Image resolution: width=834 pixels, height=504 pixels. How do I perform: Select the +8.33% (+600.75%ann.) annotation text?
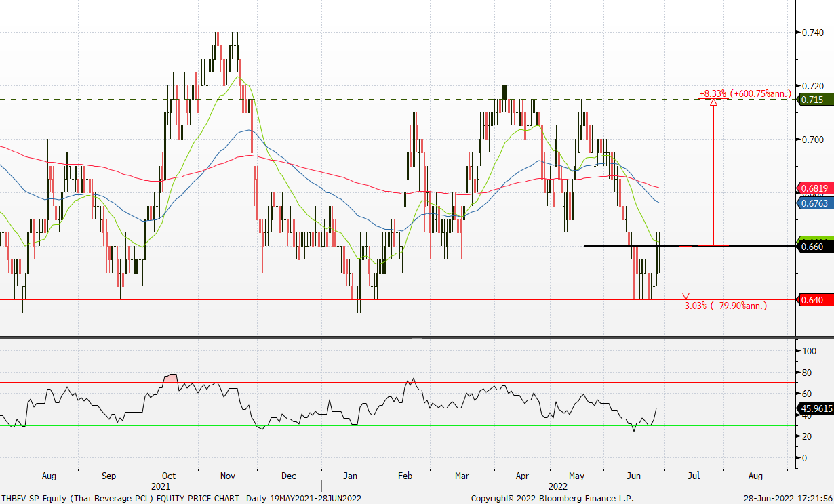click(745, 93)
